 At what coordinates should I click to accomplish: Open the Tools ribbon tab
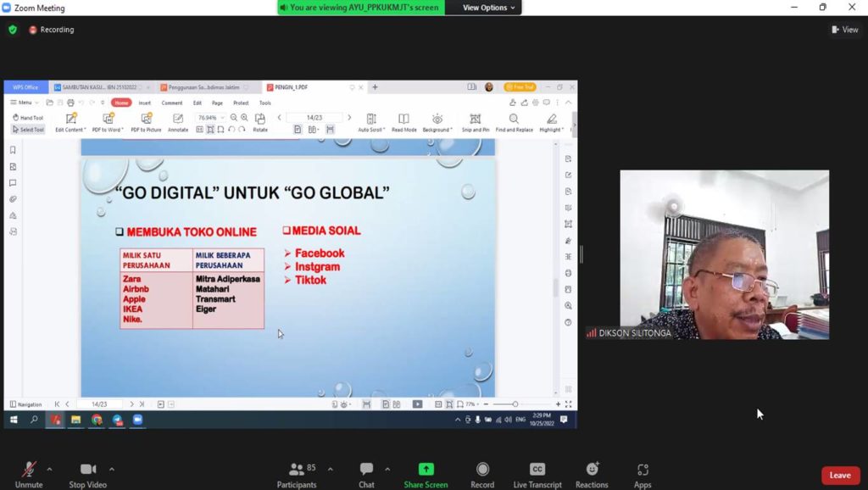[x=265, y=103]
